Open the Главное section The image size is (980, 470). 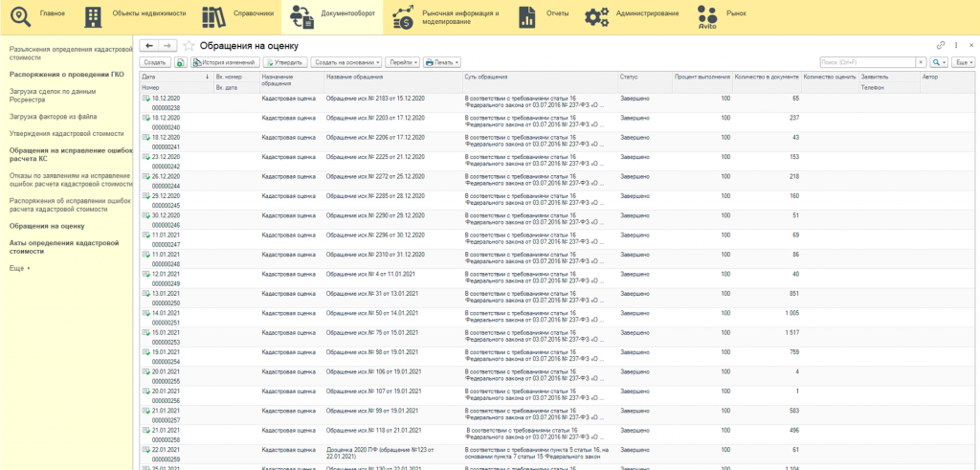pyautogui.click(x=37, y=17)
